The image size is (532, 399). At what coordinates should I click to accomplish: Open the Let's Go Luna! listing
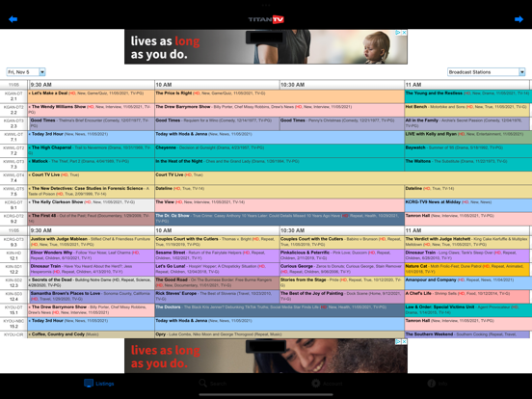pyautogui.click(x=217, y=270)
